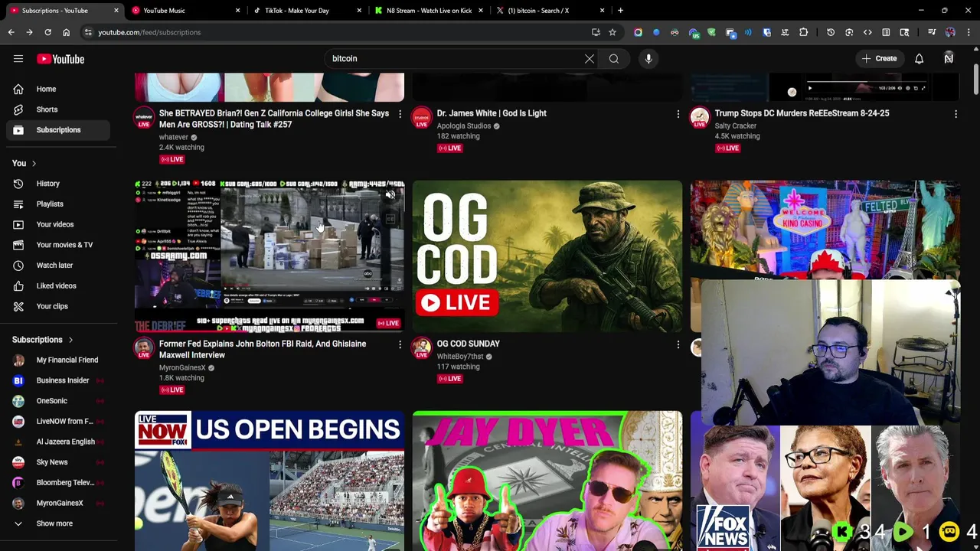Image resolution: width=980 pixels, height=551 pixels.
Task: Select Subscriptions in sidebar
Action: [x=58, y=130]
